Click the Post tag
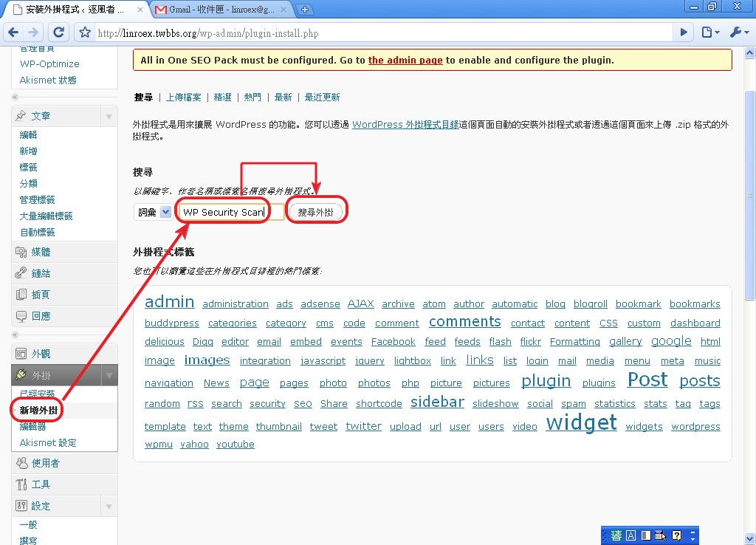This screenshot has width=756, height=545. [x=647, y=380]
